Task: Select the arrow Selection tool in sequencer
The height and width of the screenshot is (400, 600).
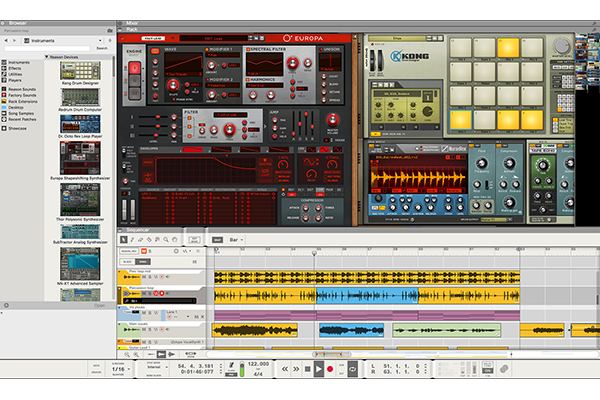Action: (124, 240)
